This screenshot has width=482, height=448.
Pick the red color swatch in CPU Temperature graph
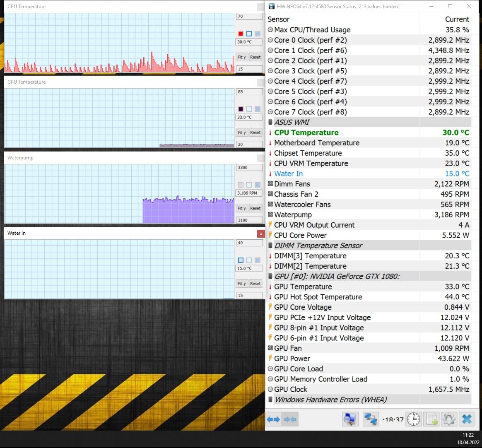(x=241, y=34)
